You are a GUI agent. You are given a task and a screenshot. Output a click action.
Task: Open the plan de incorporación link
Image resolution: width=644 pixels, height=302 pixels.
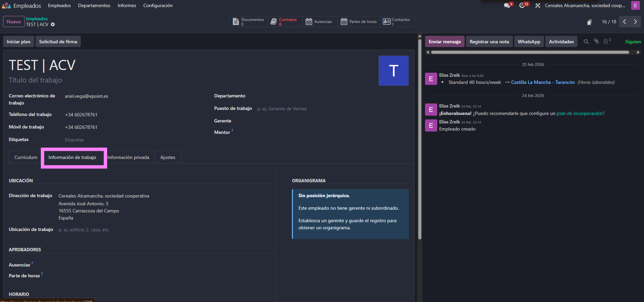[580, 114]
